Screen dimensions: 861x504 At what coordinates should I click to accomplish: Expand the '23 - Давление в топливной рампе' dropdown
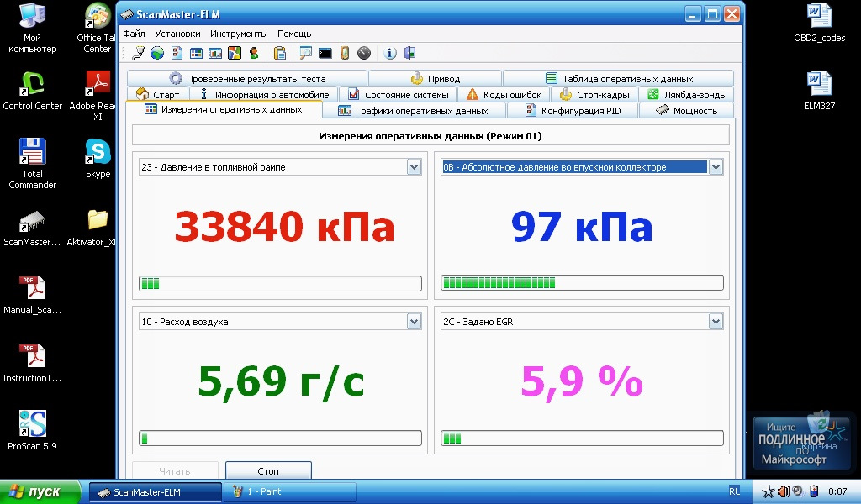point(414,167)
